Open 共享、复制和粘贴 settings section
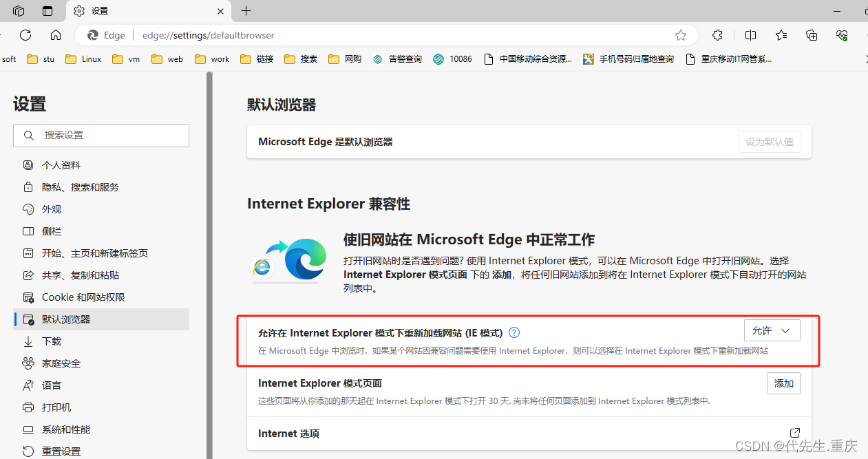Image resolution: width=868 pixels, height=459 pixels. pyautogui.click(x=101, y=275)
